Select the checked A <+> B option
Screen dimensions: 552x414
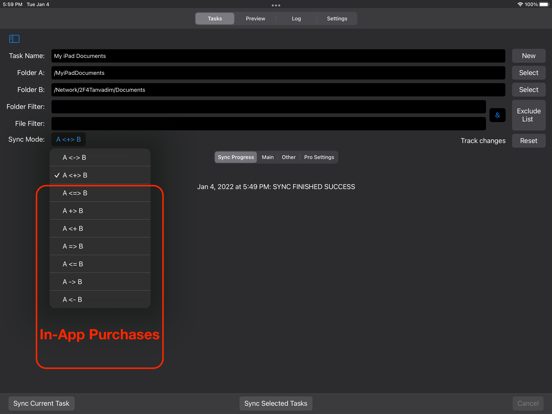pyautogui.click(x=100, y=175)
